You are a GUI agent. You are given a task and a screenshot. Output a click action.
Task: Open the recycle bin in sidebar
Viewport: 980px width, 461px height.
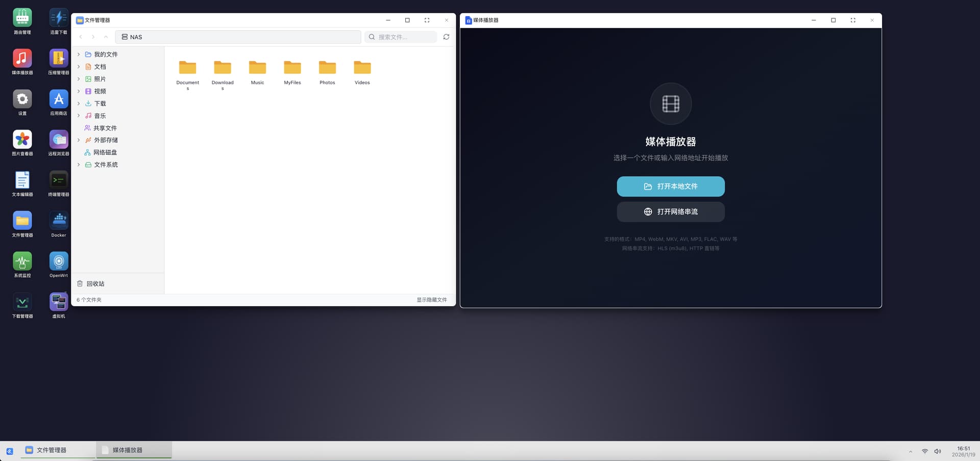(x=95, y=284)
